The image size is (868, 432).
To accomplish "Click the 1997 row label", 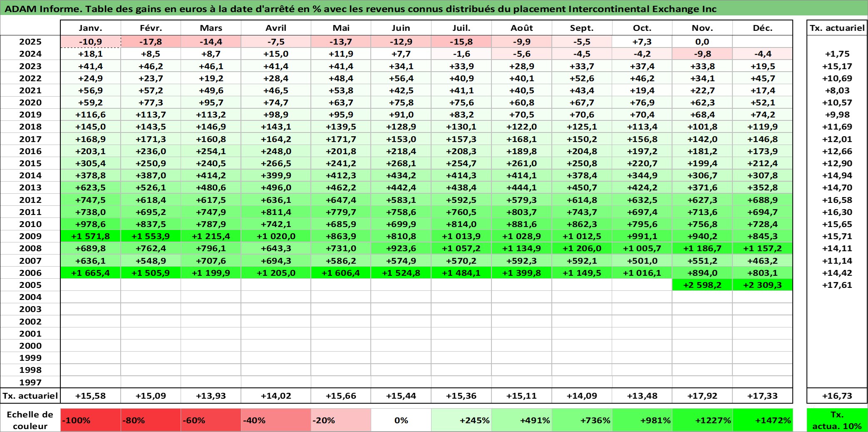I will (x=30, y=382).
